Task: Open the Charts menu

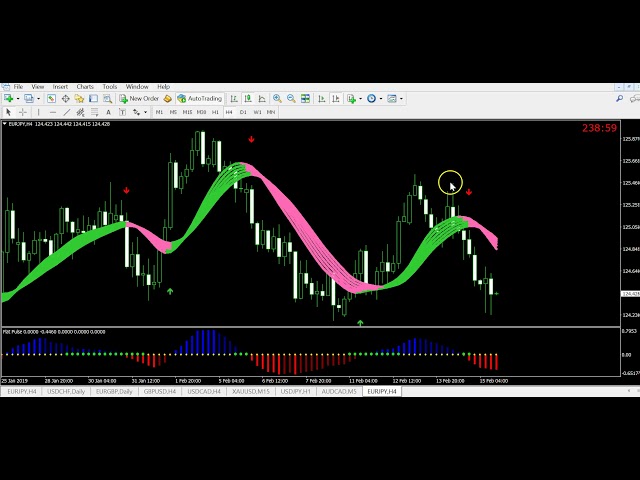Action: pyautogui.click(x=85, y=87)
